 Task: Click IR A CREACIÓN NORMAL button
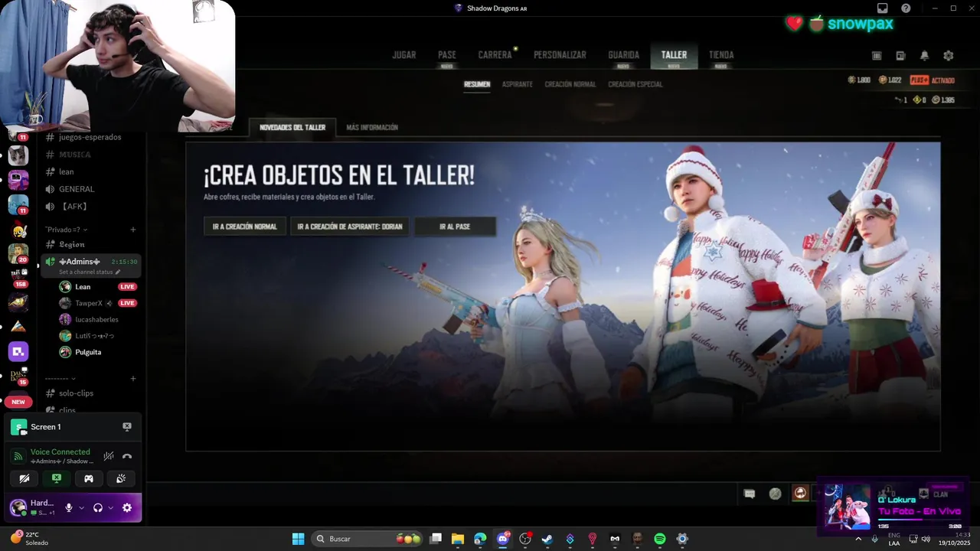(245, 227)
